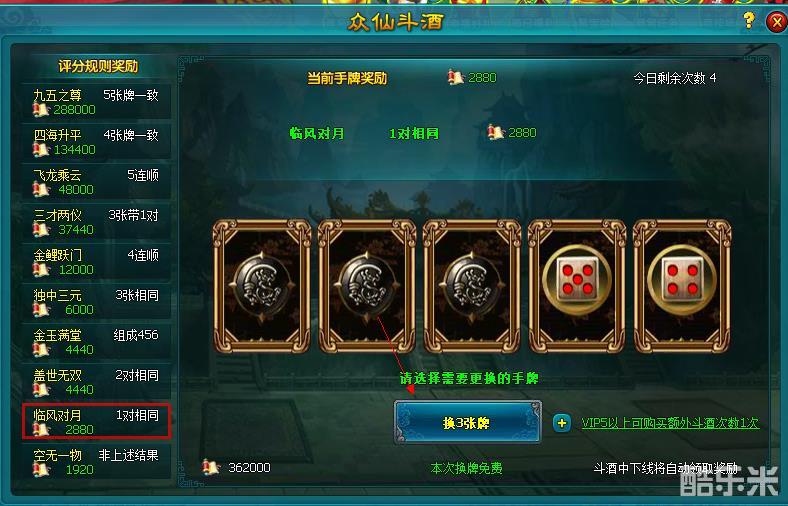
Task: Click the plus icon to buy extra attempts
Action: (561, 423)
